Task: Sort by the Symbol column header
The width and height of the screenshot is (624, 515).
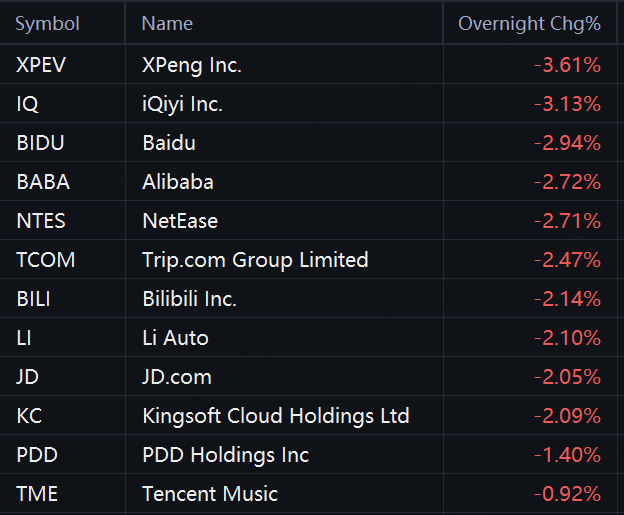Action: (x=47, y=23)
